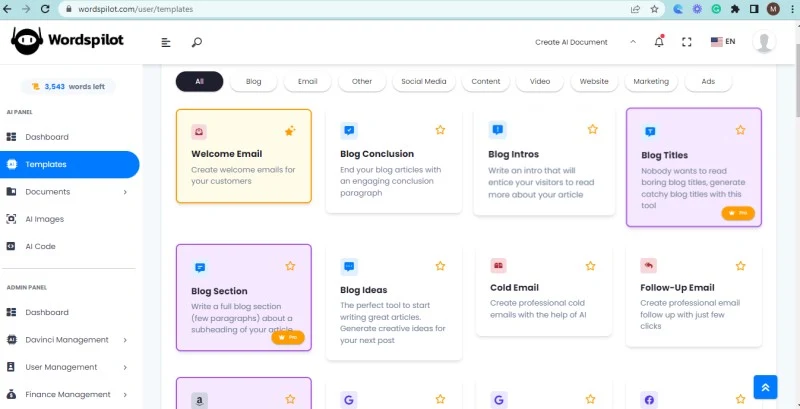Open the Chrome profile M avatar
Viewport: 800px width, 409px height.
coord(773,9)
